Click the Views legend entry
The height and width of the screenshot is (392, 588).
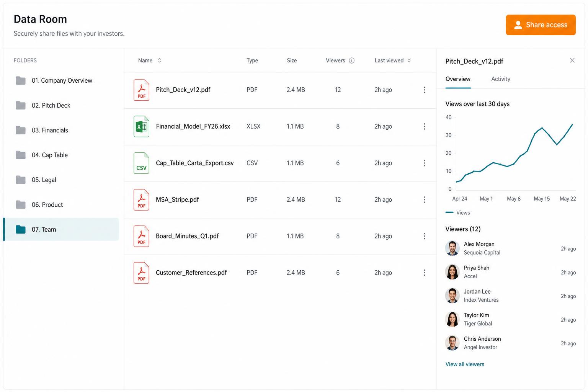point(458,212)
